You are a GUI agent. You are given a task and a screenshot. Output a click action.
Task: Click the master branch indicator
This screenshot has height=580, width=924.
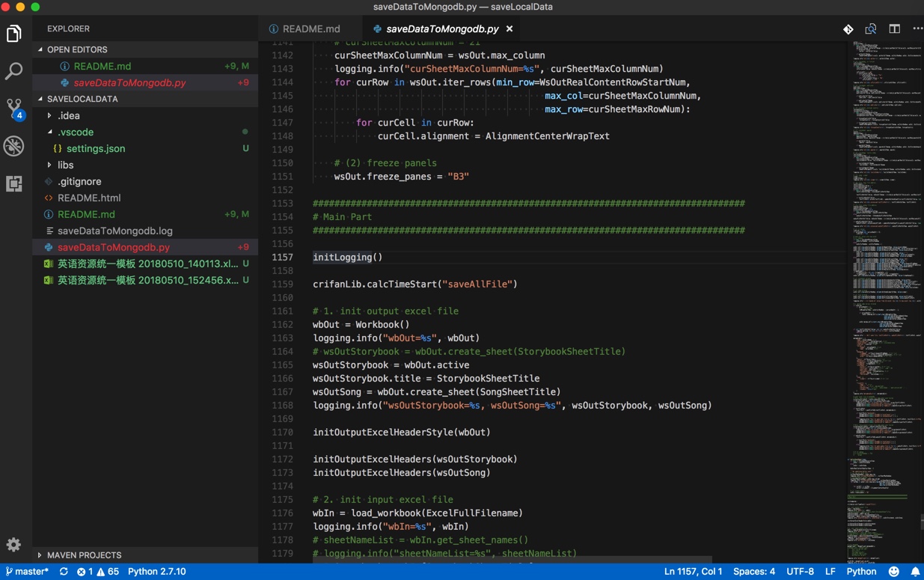[27, 572]
